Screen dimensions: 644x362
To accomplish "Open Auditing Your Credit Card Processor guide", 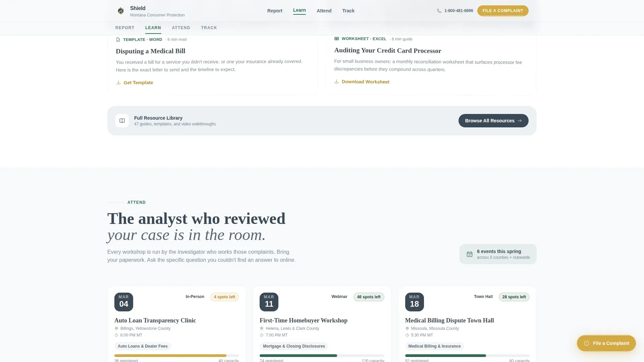I will coord(388,51).
